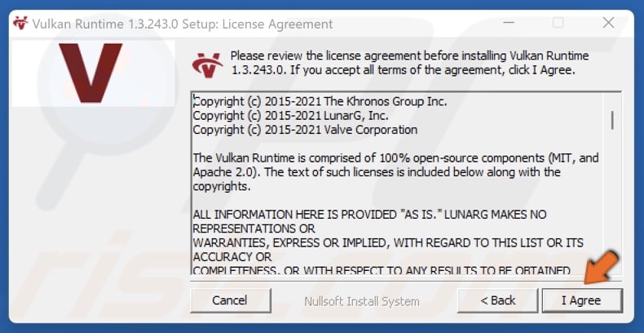Click the 'Vulkan Runtime 1.3.243.0 Setup: License Agreement' title
The image size is (644, 333).
183,24
